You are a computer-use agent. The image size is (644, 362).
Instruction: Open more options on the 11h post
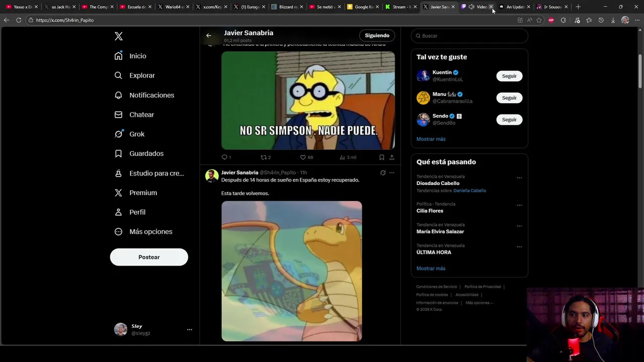(x=392, y=172)
